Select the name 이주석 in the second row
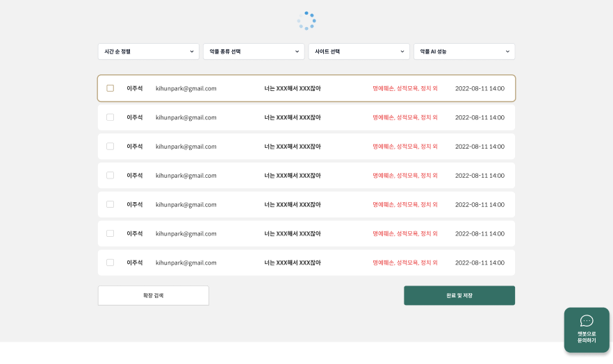This screenshot has height=364, width=613. 135,117
